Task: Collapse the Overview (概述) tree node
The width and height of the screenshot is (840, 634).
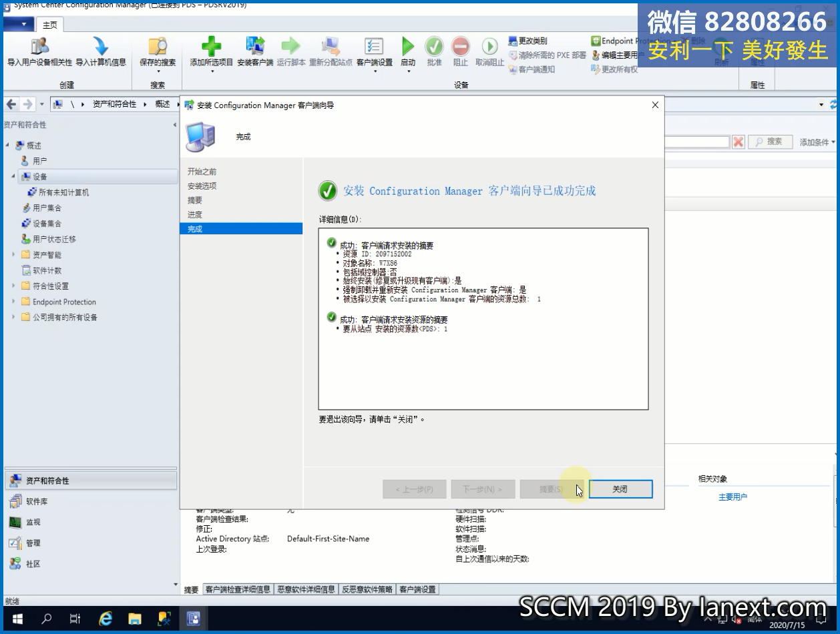Action: pos(8,145)
